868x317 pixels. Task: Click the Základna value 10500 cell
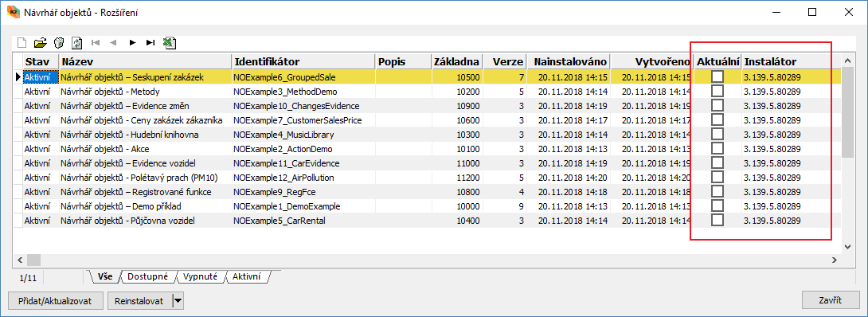[457, 77]
